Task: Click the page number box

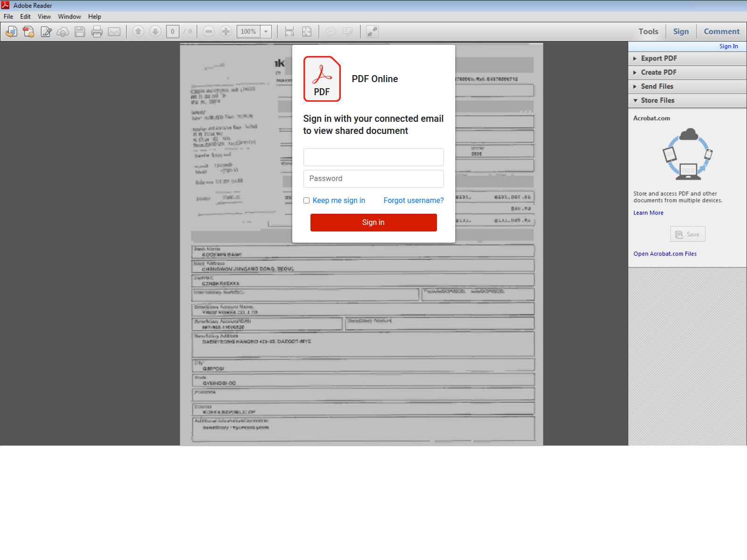Action: (x=173, y=32)
